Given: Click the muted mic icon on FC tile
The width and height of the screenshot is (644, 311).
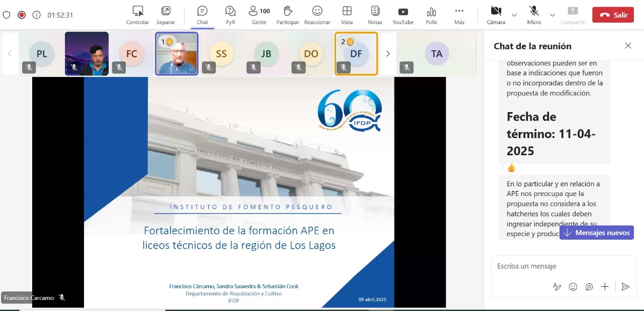Looking at the screenshot, I should pos(119,67).
